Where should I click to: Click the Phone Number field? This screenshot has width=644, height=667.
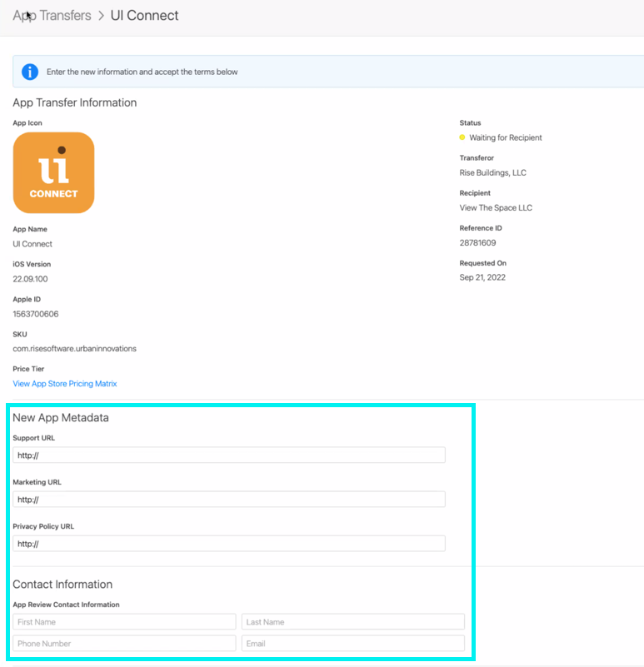point(124,644)
